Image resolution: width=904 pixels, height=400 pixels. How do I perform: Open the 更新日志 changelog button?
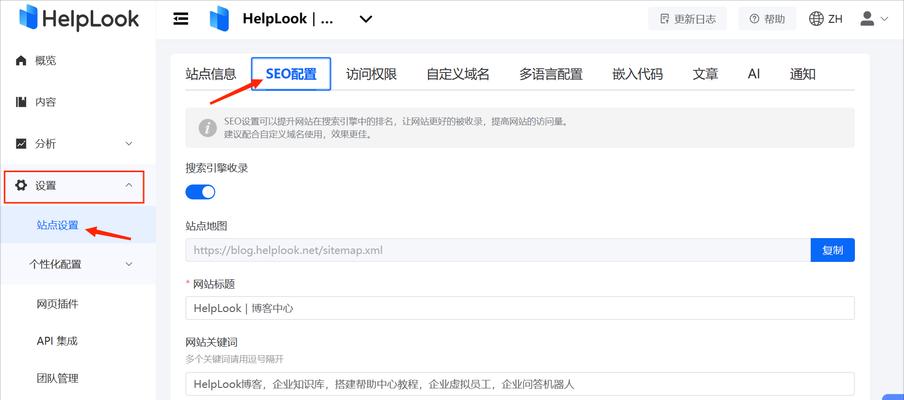click(x=687, y=19)
